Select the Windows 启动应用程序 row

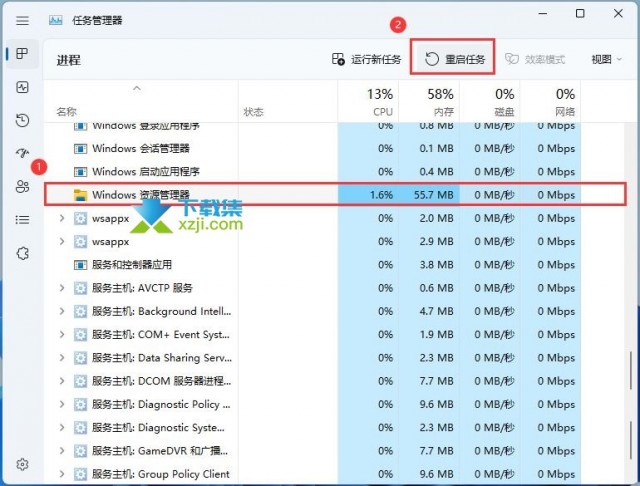point(335,172)
